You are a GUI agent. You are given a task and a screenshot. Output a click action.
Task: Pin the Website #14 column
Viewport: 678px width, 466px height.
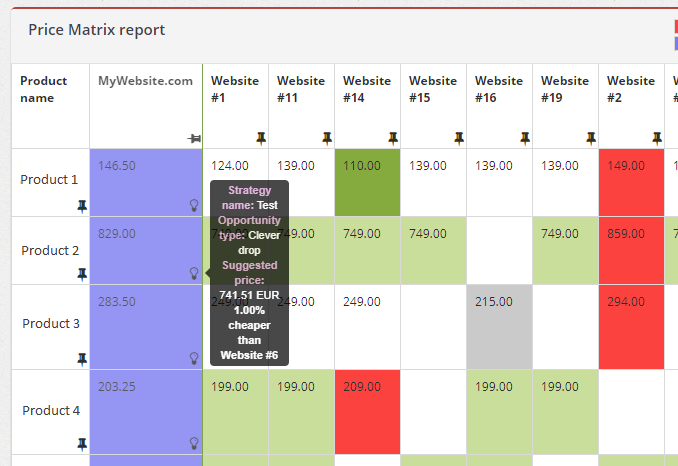393,138
